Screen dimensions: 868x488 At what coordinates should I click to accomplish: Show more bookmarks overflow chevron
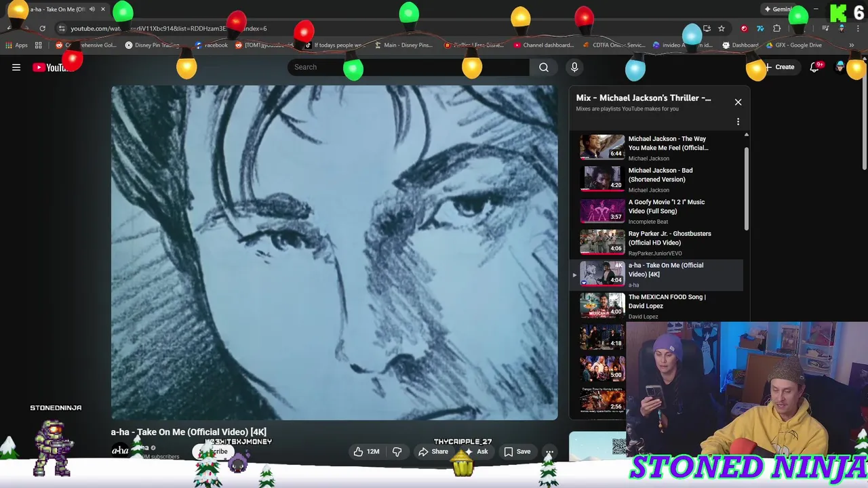tap(851, 45)
